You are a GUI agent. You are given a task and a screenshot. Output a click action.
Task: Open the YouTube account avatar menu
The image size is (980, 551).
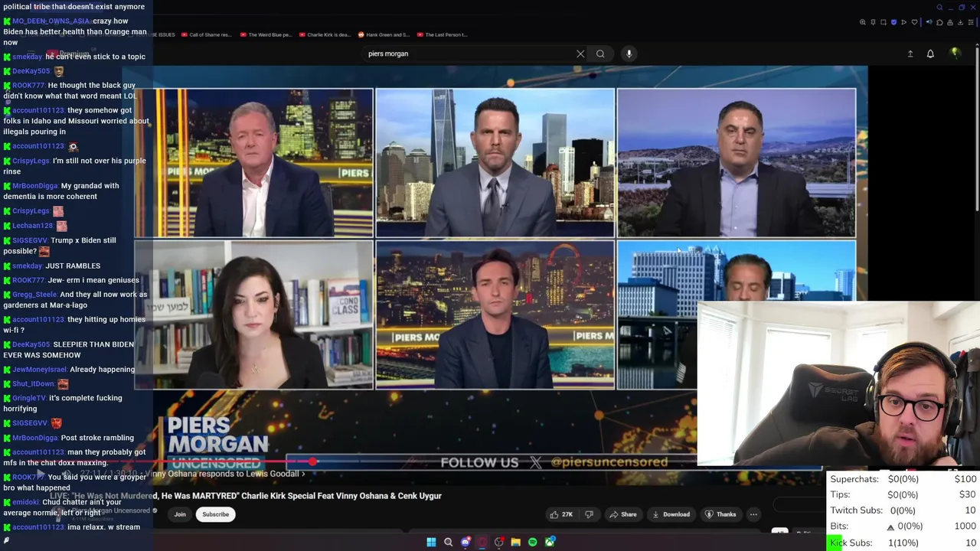tap(955, 53)
